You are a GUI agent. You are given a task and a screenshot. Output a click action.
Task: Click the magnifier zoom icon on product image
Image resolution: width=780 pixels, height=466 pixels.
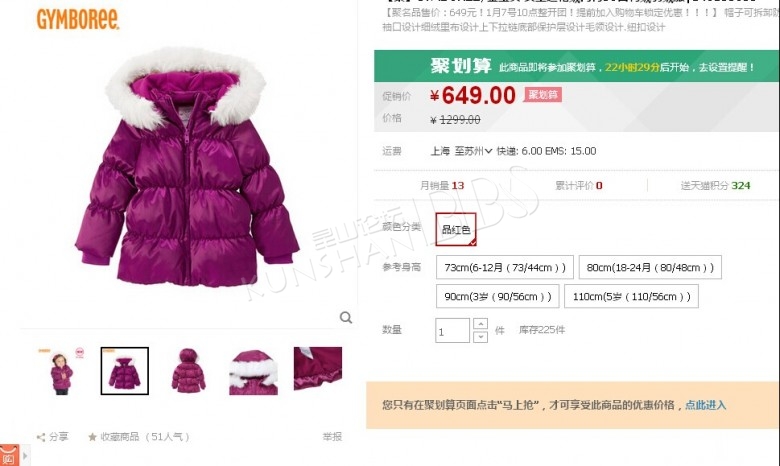[346, 317]
